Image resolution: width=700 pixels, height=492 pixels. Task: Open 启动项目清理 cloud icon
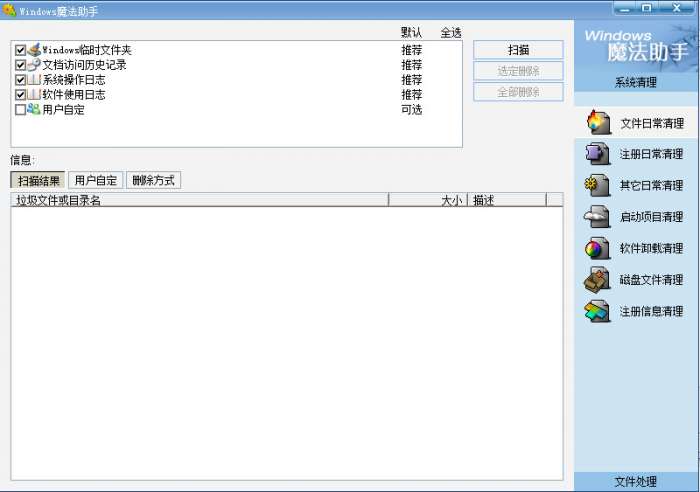click(597, 217)
